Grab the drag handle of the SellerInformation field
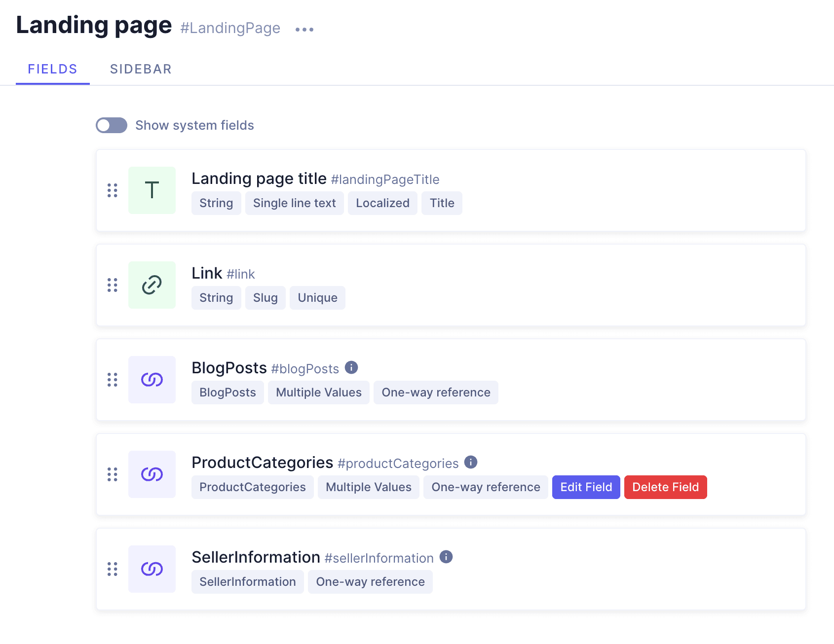This screenshot has height=644, width=834. point(112,569)
